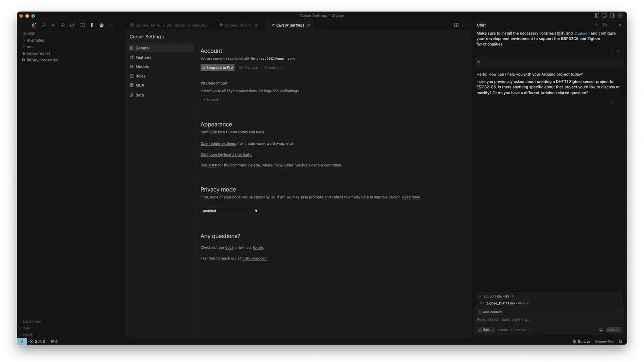The height and width of the screenshot is (362, 644).
Task: Click the hi@cursor.com email link
Action: click(x=255, y=258)
